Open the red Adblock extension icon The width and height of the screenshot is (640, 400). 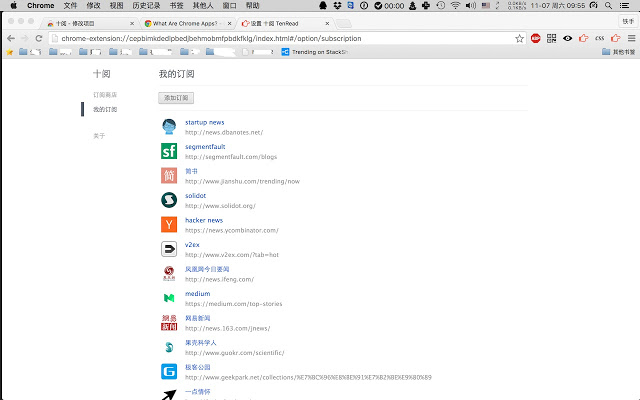pyautogui.click(x=536, y=38)
